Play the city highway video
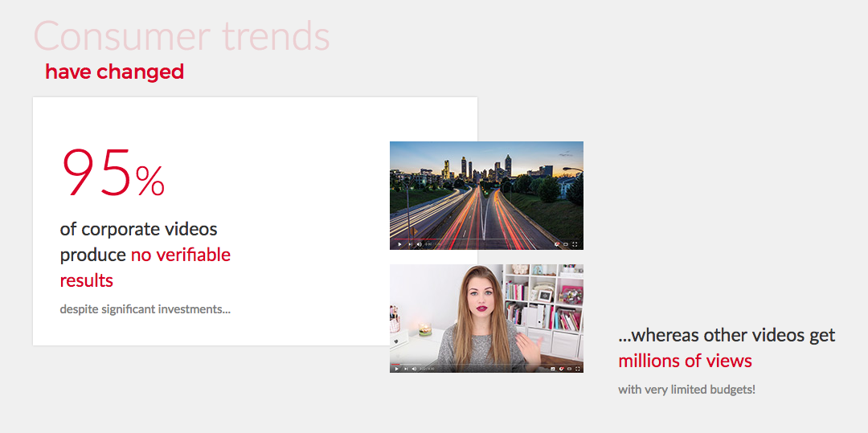Image resolution: width=868 pixels, height=433 pixels. pyautogui.click(x=399, y=244)
